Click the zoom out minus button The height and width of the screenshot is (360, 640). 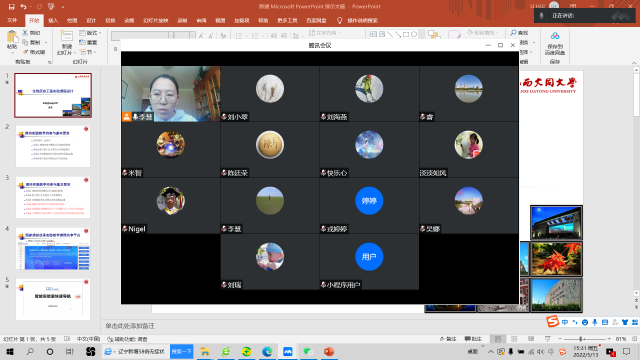tap(560, 339)
